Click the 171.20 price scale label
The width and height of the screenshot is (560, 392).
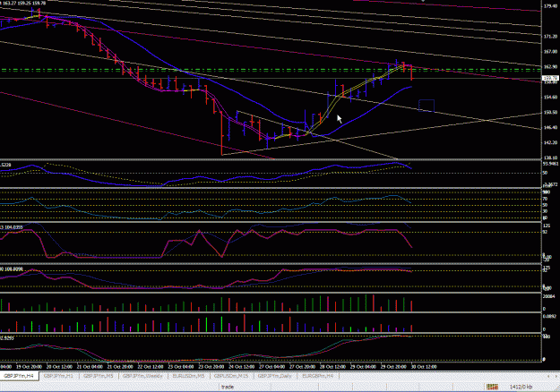coord(550,37)
